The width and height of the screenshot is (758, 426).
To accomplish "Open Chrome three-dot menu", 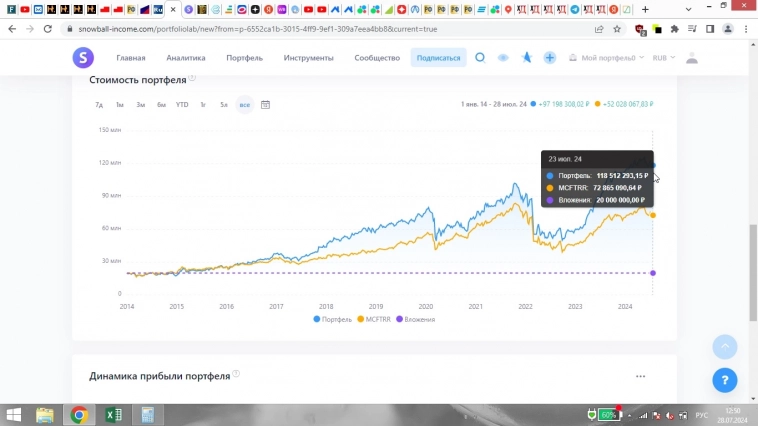I will coord(746,29).
